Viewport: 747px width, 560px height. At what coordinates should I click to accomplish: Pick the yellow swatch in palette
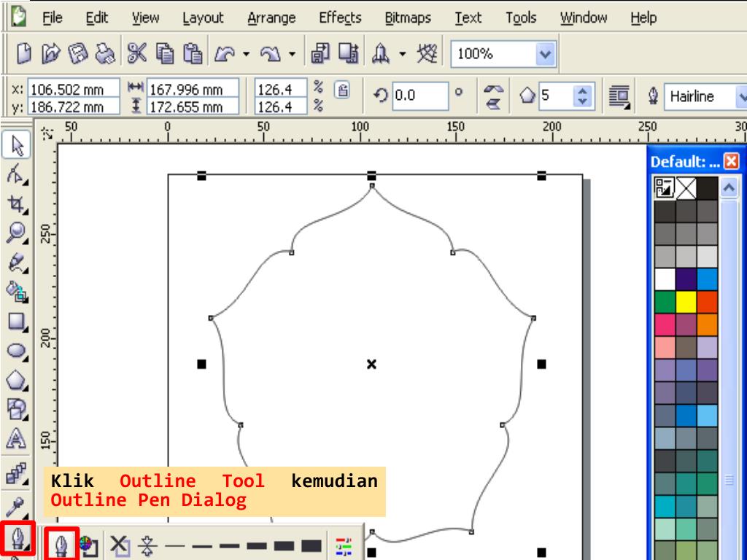pyautogui.click(x=686, y=302)
